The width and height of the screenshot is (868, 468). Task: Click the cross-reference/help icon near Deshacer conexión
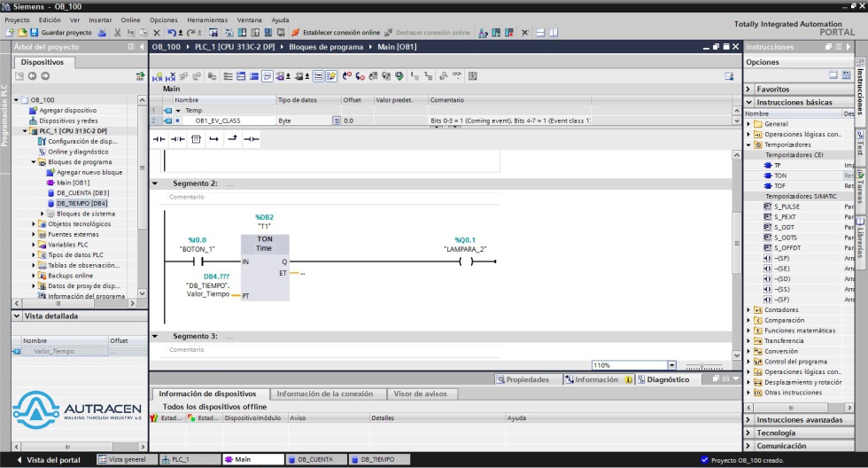click(x=484, y=33)
